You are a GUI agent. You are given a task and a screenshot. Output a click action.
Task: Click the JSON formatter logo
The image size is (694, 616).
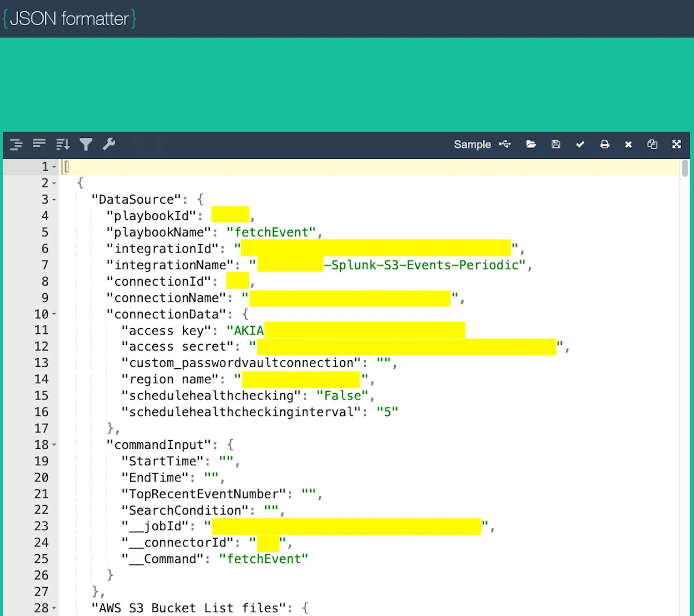(70, 19)
